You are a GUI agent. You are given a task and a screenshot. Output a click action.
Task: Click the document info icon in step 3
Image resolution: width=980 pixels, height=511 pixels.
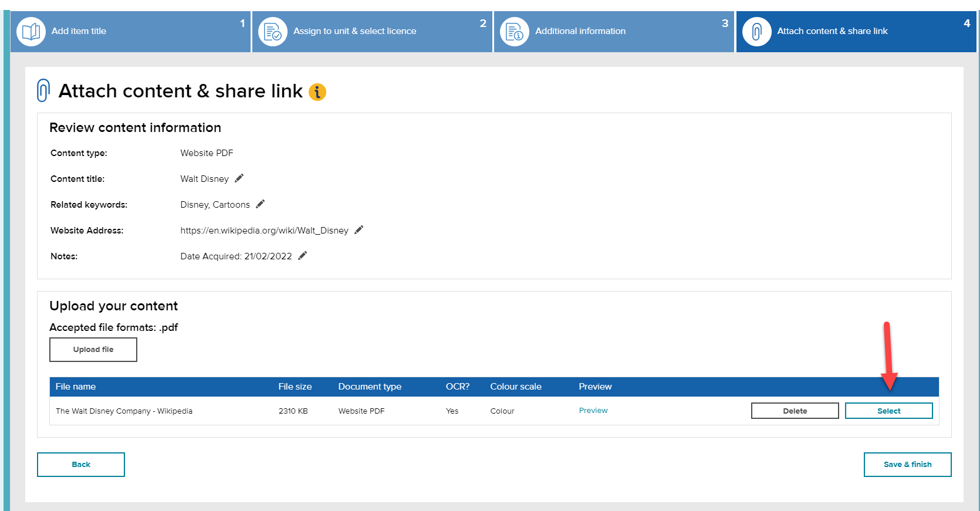point(515,31)
